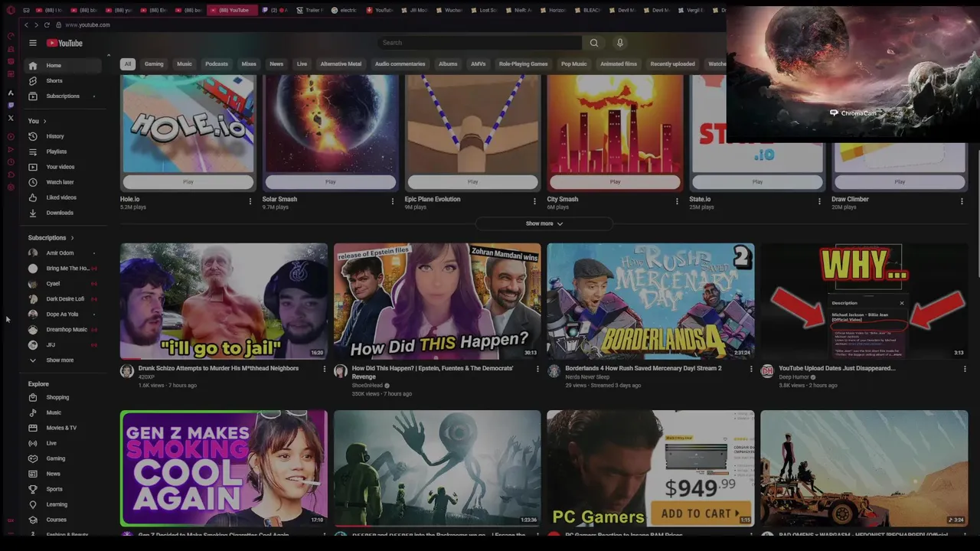Open Downloads in the sidebar

63,213
